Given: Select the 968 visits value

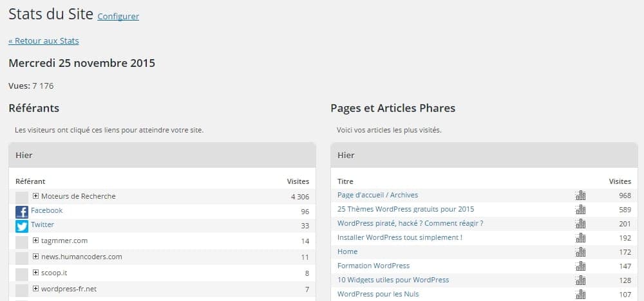Looking at the screenshot, I should pyautogui.click(x=625, y=196).
